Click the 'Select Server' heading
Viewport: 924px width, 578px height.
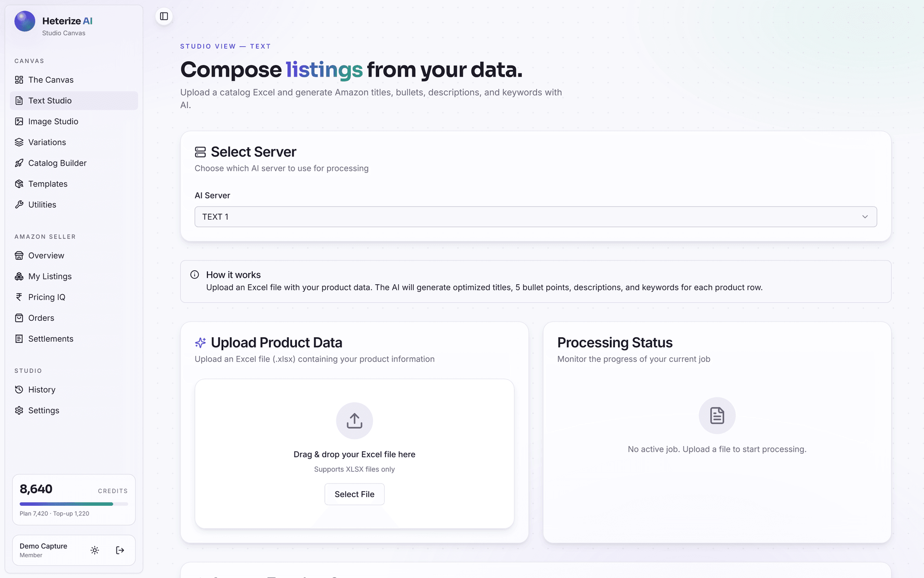pos(254,152)
